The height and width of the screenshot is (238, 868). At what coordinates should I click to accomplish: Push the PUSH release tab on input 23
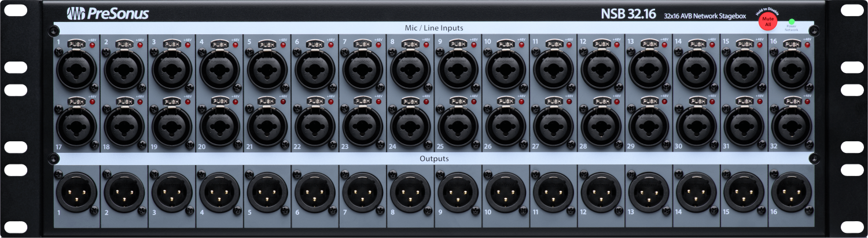[x=362, y=101]
